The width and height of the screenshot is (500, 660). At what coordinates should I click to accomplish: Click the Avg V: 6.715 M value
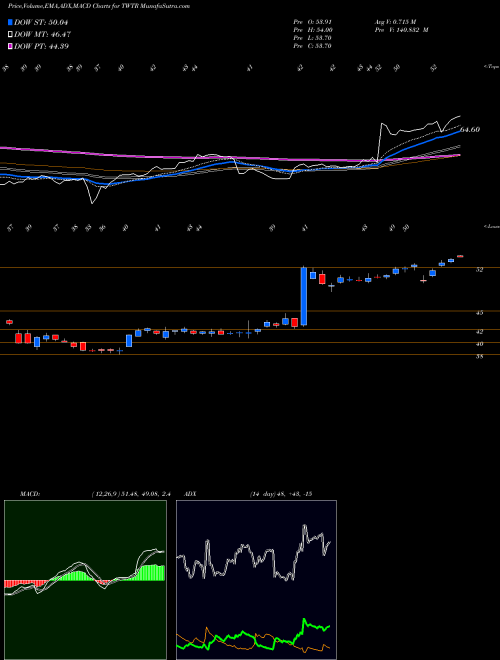[x=395, y=22]
